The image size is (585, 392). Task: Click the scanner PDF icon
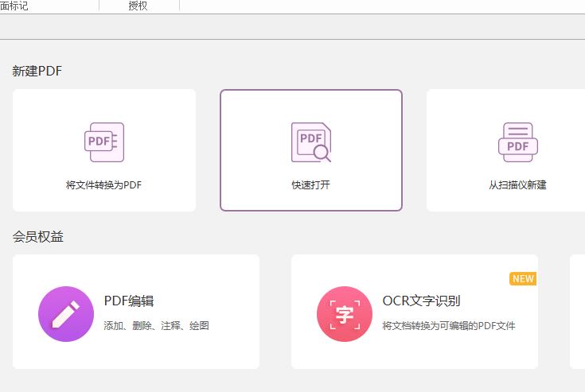coord(518,142)
